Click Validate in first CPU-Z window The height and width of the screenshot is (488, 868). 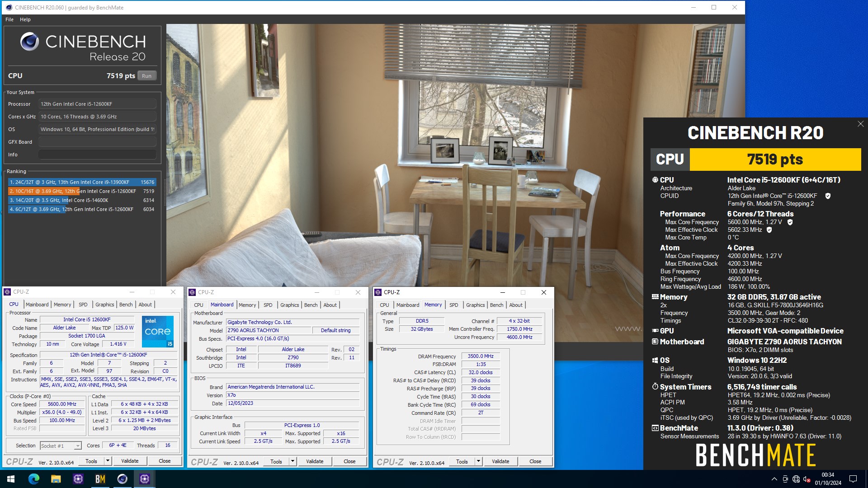click(130, 461)
